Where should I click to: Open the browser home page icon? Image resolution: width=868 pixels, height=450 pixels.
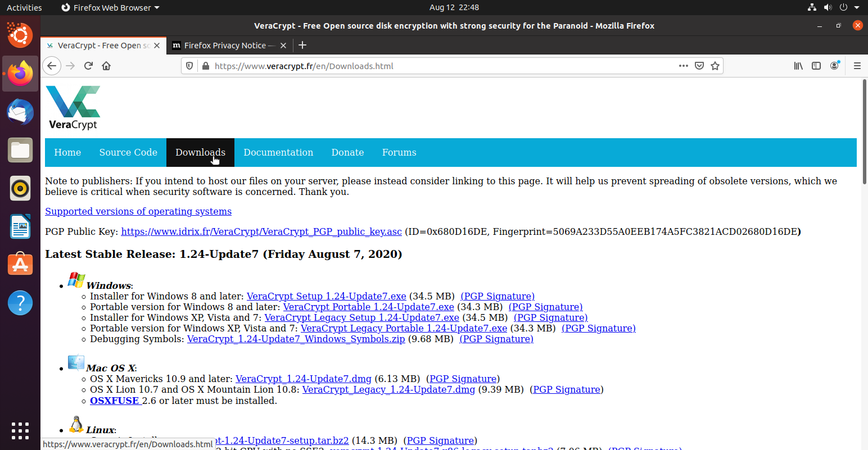pyautogui.click(x=106, y=66)
